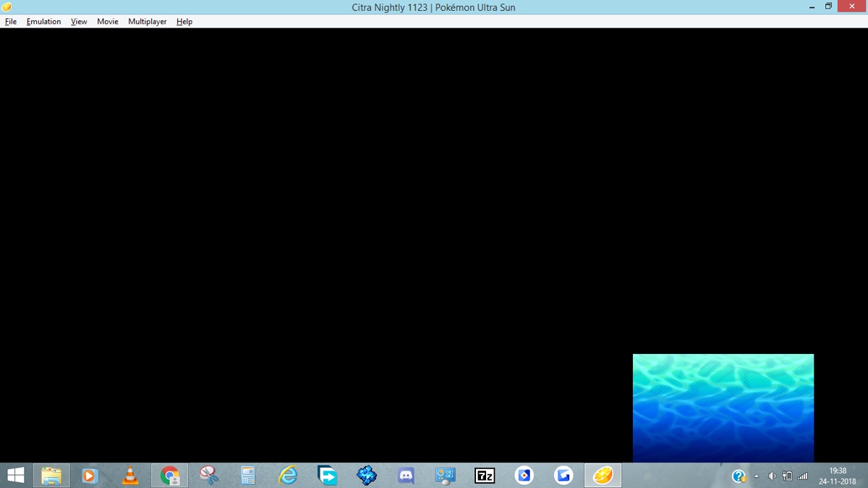Image resolution: width=868 pixels, height=488 pixels.
Task: Open the blue G-shaped taskbar icon
Action: point(563,476)
